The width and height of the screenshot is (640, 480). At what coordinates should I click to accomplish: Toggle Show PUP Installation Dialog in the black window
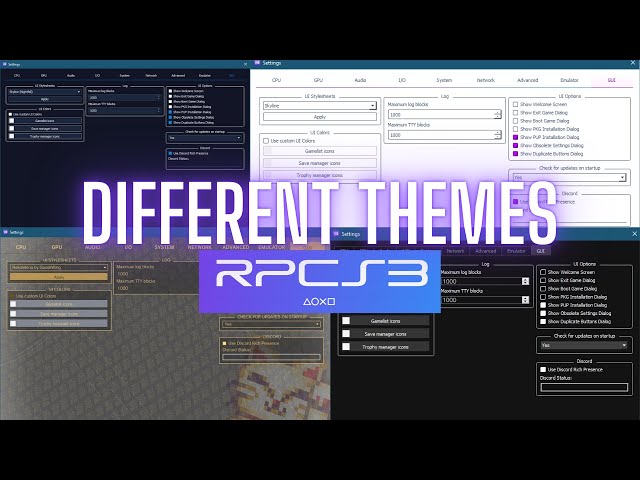coord(543,305)
